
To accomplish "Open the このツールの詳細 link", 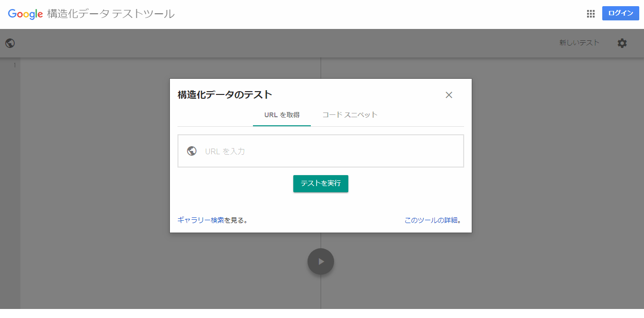I will tap(431, 220).
